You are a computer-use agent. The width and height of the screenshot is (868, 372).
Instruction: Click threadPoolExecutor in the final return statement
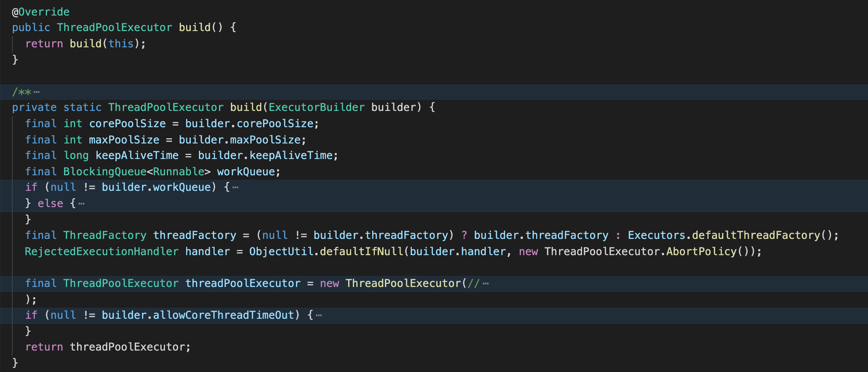127,347
